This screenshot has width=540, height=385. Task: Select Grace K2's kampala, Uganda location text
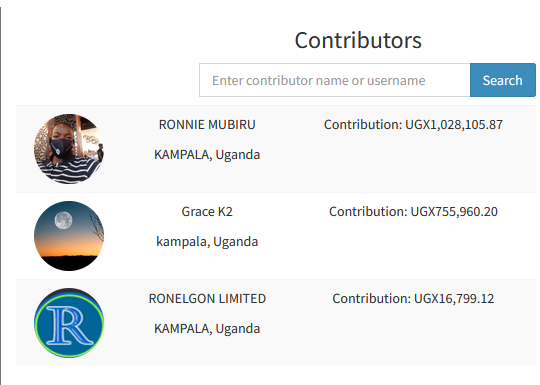[207, 242]
